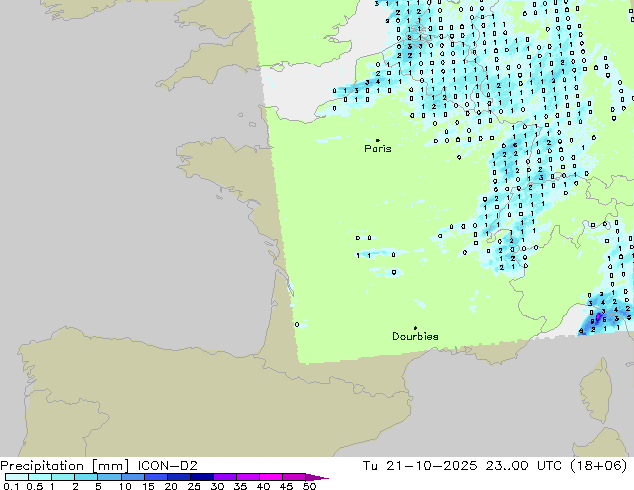Click the Dourbies location dot marker

click(415, 328)
